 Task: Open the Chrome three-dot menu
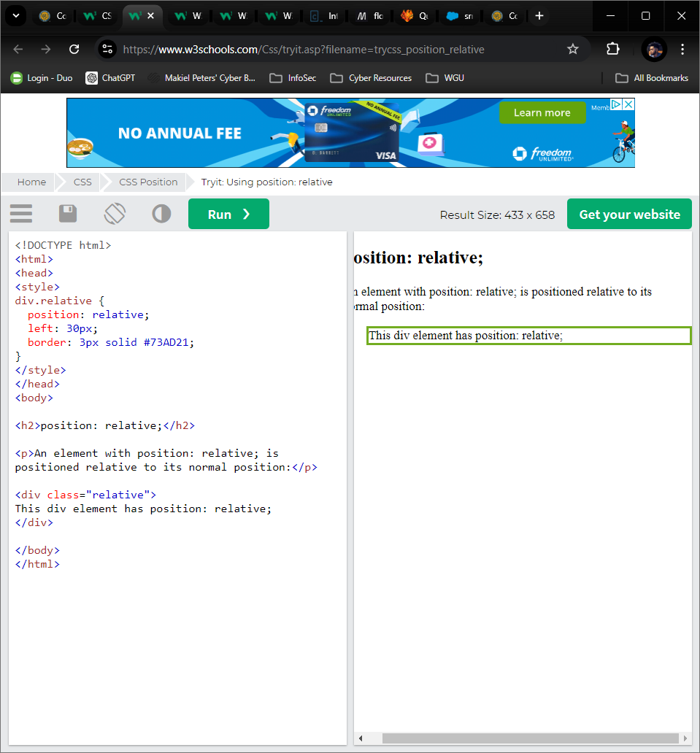pos(682,49)
